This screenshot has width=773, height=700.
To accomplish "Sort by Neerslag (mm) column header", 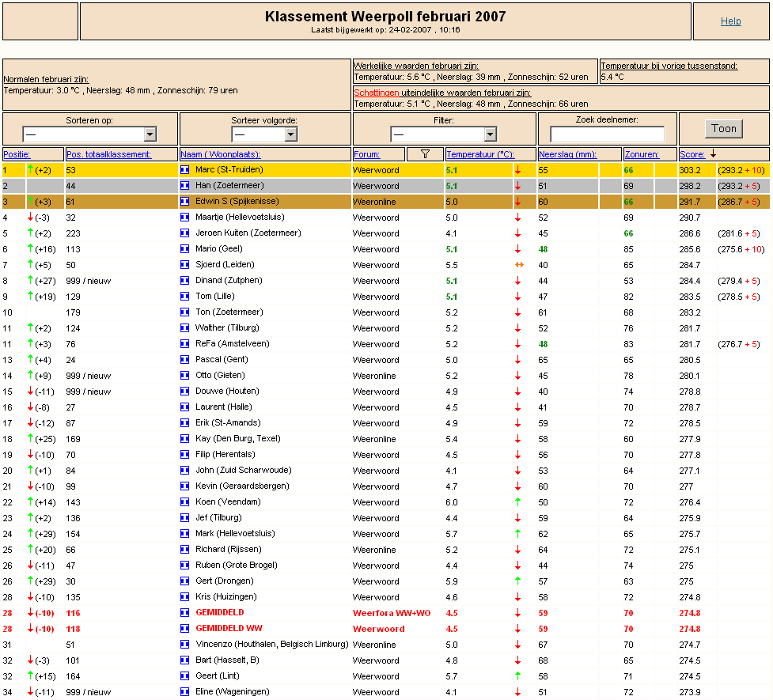I will 567,154.
